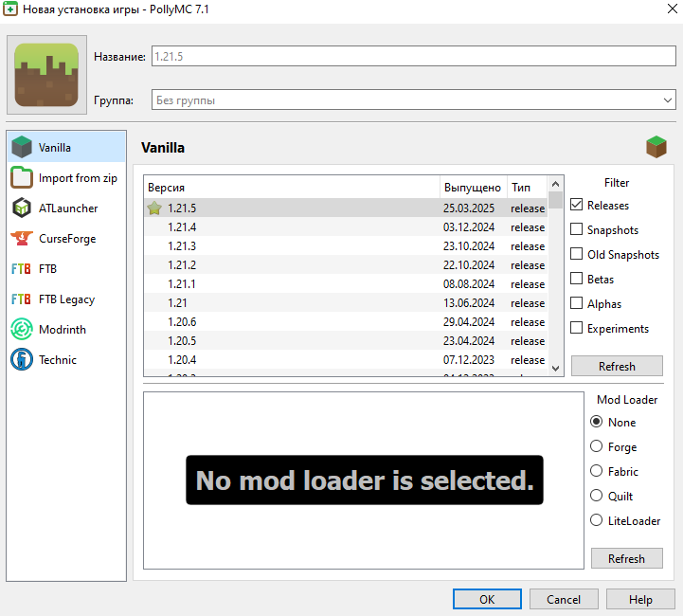Select version 1.20.5 in the list

(x=346, y=340)
